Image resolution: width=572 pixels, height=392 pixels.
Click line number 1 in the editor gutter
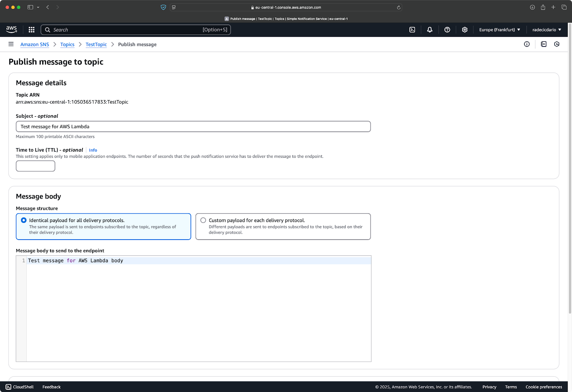point(24,261)
